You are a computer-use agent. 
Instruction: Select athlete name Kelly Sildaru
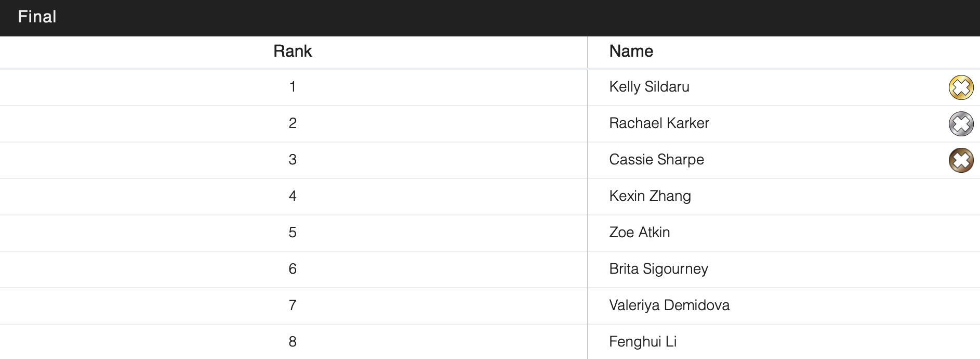click(x=649, y=87)
